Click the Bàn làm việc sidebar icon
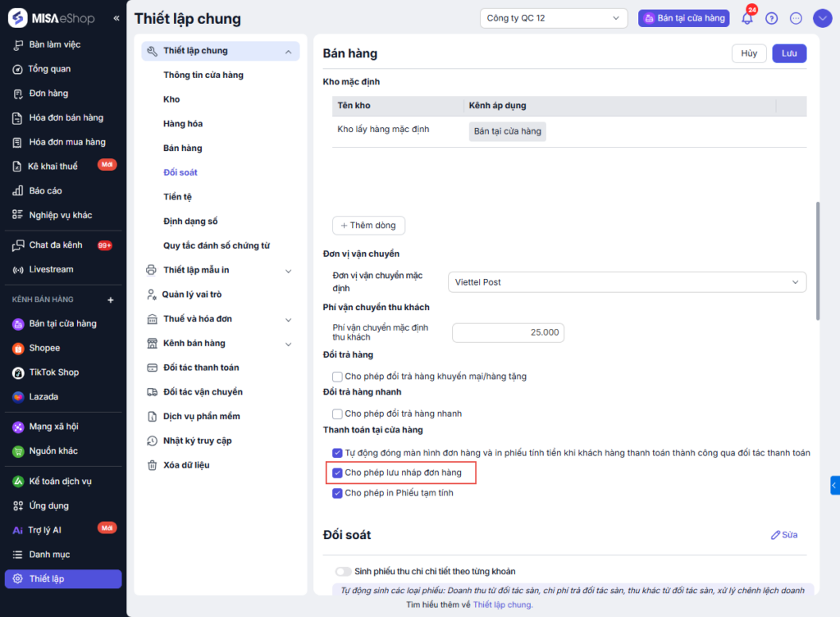840x617 pixels. 18,45
